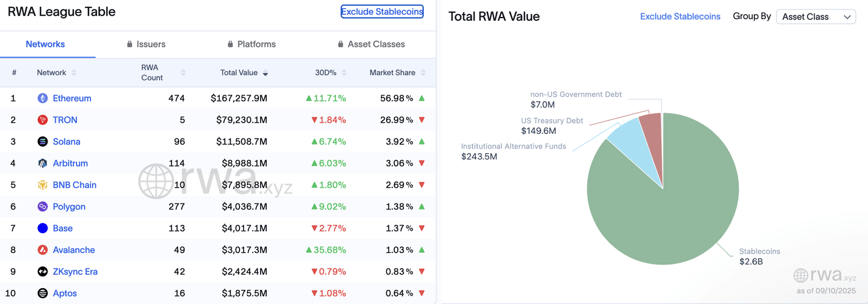
Task: Click Exclude Stablecoins button in League Table
Action: point(382,11)
